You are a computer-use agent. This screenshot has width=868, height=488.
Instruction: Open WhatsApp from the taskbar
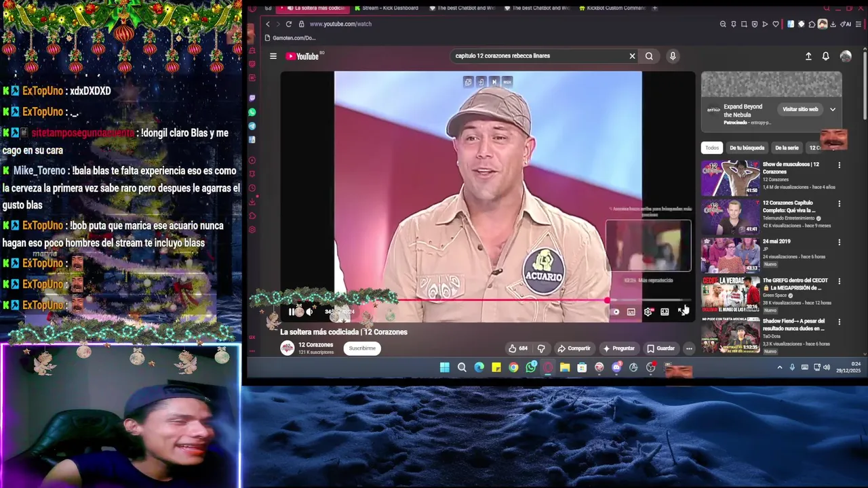coord(530,367)
